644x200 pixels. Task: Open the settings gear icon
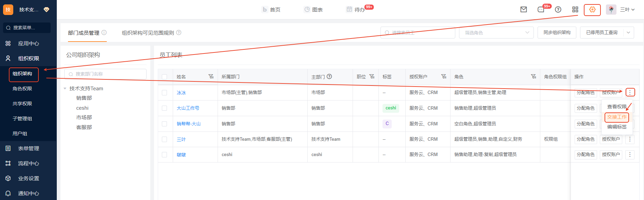[x=592, y=10]
